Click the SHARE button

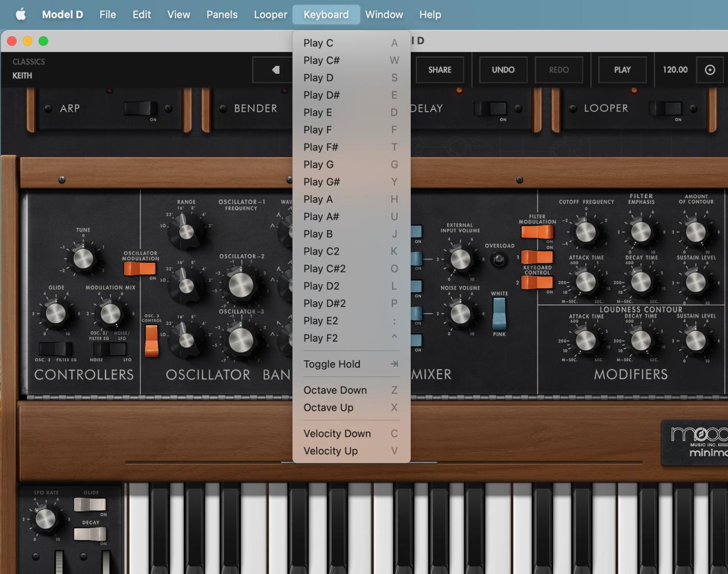[439, 69]
